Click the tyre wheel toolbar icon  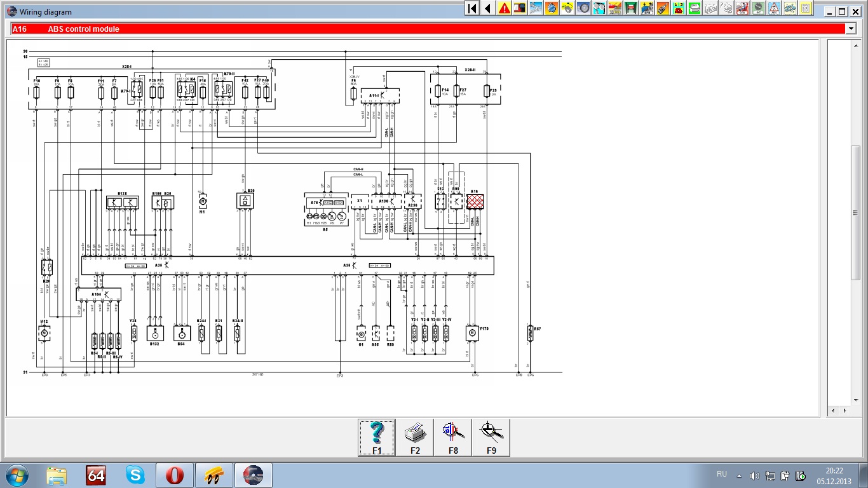click(583, 8)
